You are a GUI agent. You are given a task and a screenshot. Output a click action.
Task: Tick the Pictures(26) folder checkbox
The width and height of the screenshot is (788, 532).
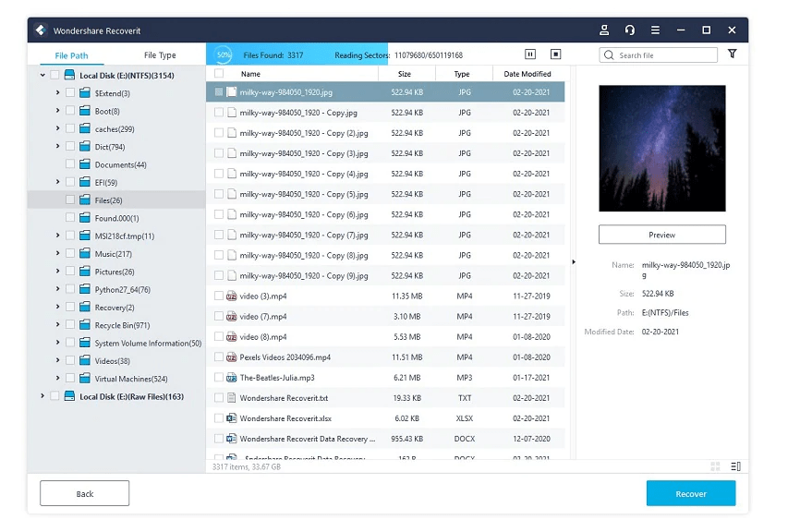click(x=71, y=272)
